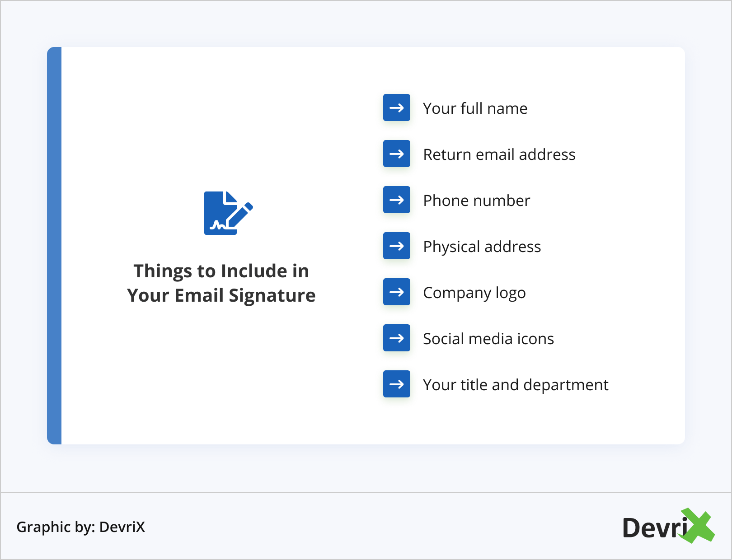Select the "Return email address" item text
This screenshot has width=732, height=560.
[499, 155]
